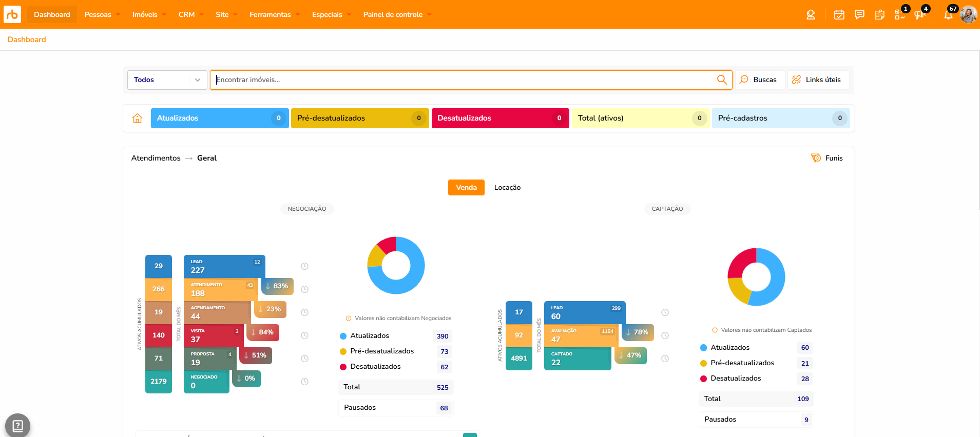Viewport: 980px width, 437px height.
Task: Open the Funis link
Action: click(827, 158)
